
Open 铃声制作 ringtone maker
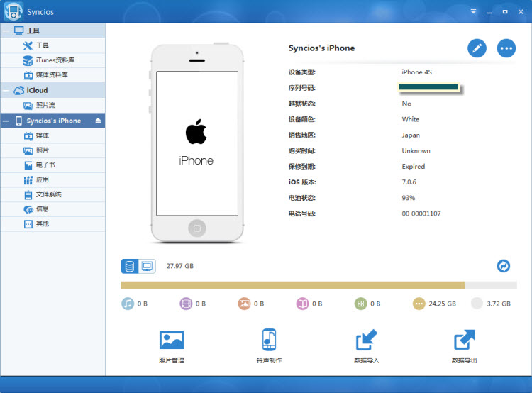(269, 346)
